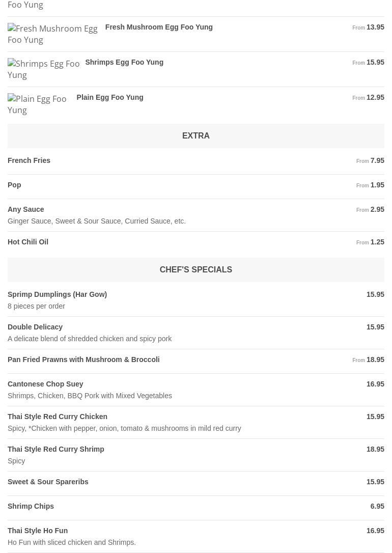392x553 pixels.
Task: Open Sprimp Dumplings (Har Gow) item
Action: 57,294
